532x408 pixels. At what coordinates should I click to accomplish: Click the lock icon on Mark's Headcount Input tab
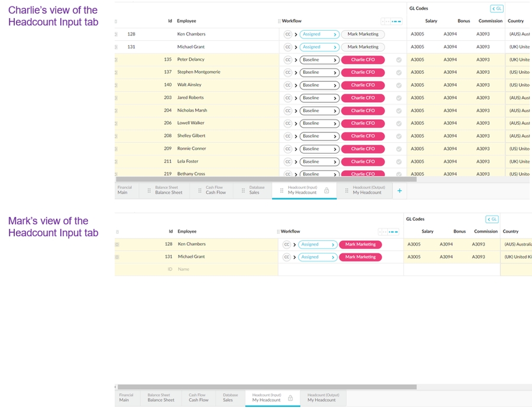pyautogui.click(x=290, y=399)
